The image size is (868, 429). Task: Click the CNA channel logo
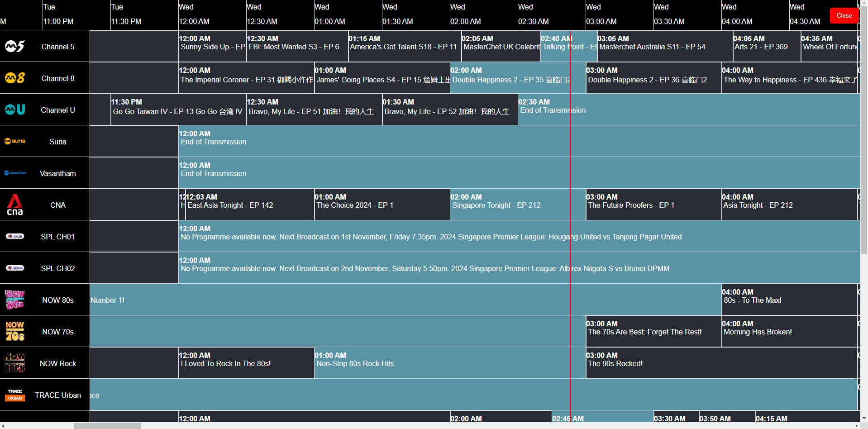point(15,205)
